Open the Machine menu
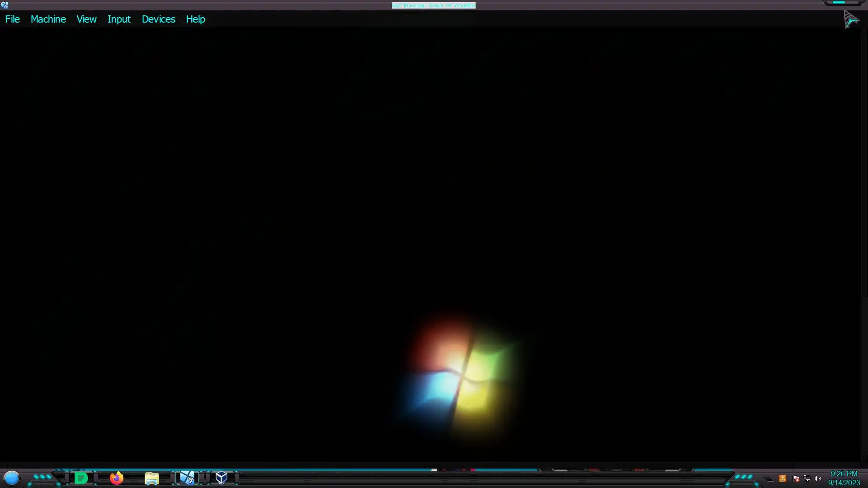Screen dimensions: 868x488 [x=48, y=19]
